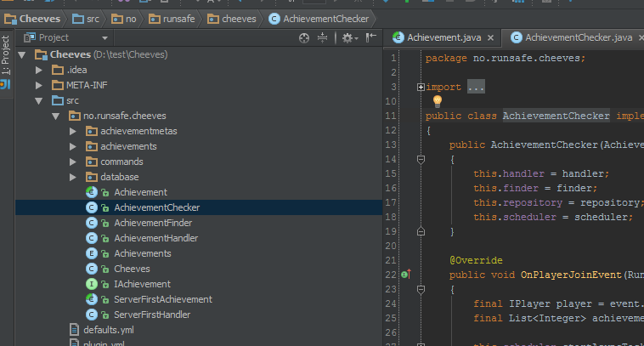644x346 pixels.
Task: Open the Project view dropdown
Action: coord(105,37)
